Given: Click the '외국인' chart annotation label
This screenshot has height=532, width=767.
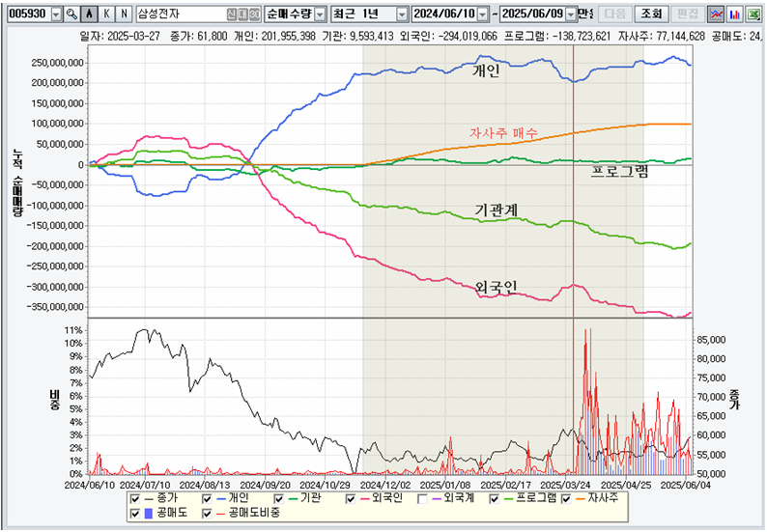Looking at the screenshot, I should tap(496, 287).
